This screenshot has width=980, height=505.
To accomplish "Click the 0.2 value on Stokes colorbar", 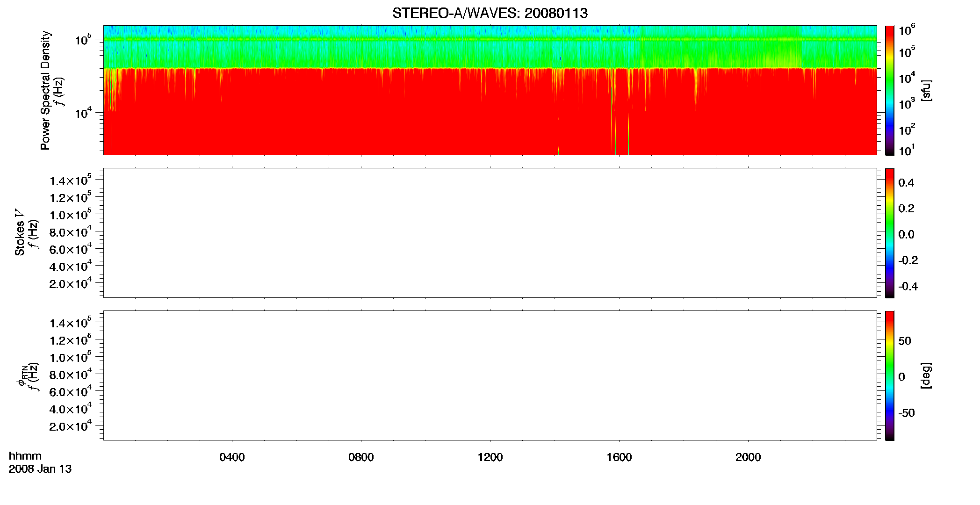I will coord(906,209).
